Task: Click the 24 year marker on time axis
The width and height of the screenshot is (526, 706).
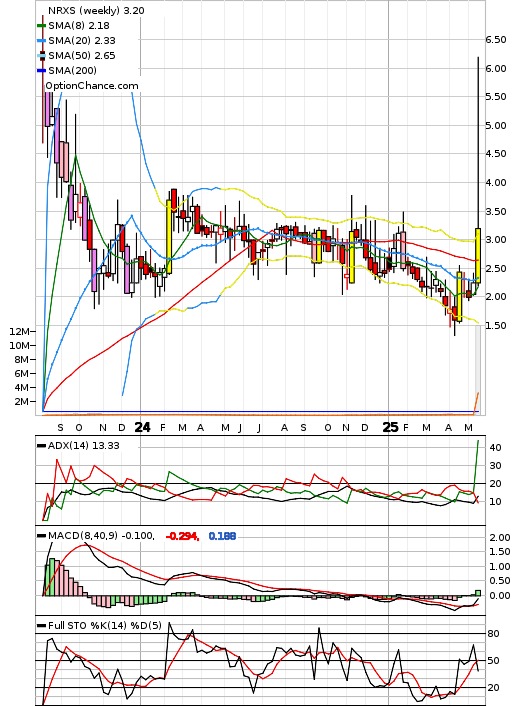Action: [142, 427]
